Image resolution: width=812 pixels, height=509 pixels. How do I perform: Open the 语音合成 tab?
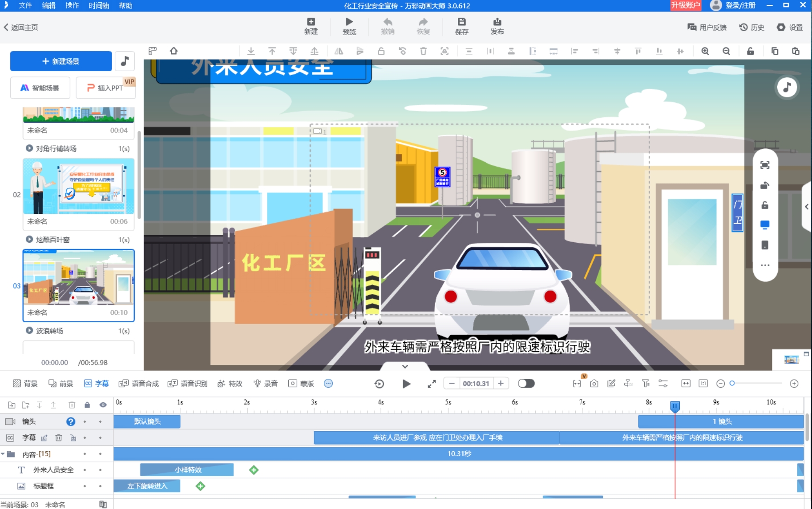(x=139, y=384)
